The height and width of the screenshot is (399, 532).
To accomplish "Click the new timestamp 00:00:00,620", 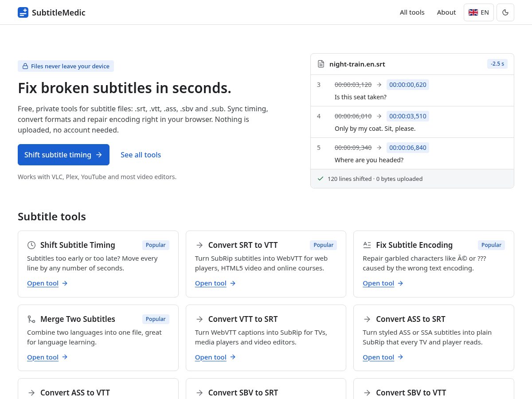I will [408, 85].
